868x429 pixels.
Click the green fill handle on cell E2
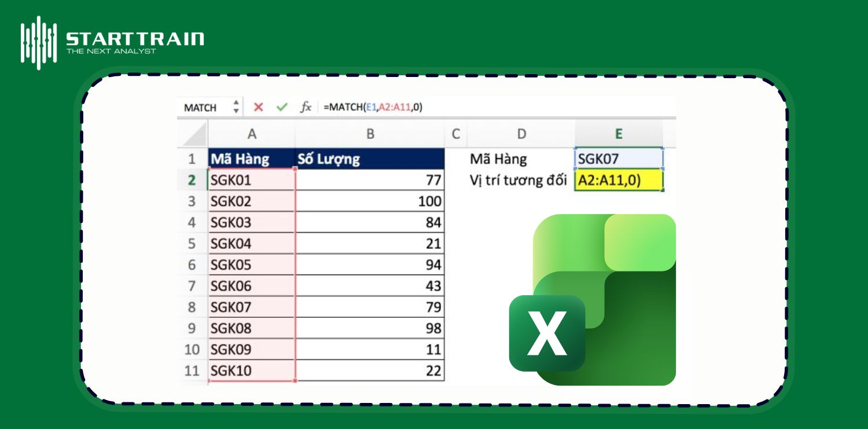(663, 190)
